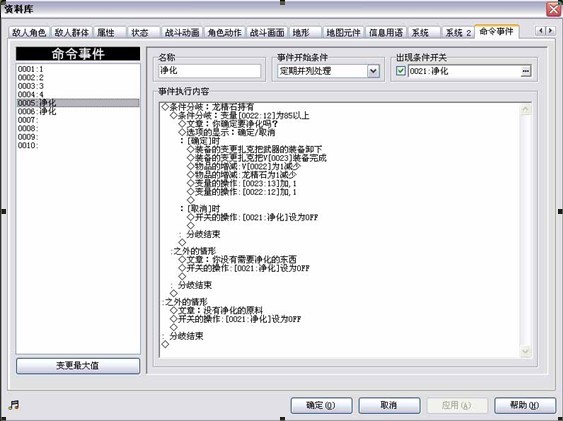Click the ellipsis button beside 0021:净化 switch
The width and height of the screenshot is (563, 421).
click(525, 71)
